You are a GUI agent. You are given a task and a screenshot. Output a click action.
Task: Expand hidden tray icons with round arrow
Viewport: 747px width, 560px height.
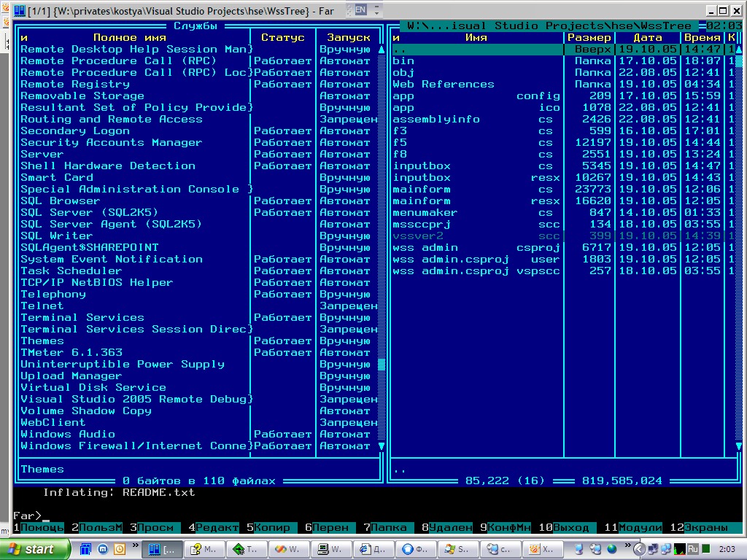pyautogui.click(x=639, y=550)
